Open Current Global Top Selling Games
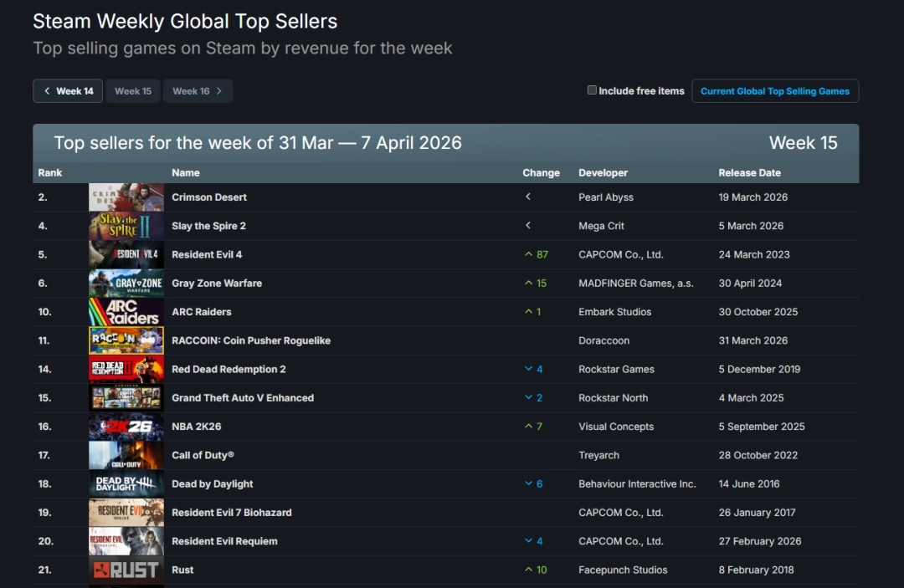Image resolution: width=904 pixels, height=588 pixels. [x=774, y=91]
